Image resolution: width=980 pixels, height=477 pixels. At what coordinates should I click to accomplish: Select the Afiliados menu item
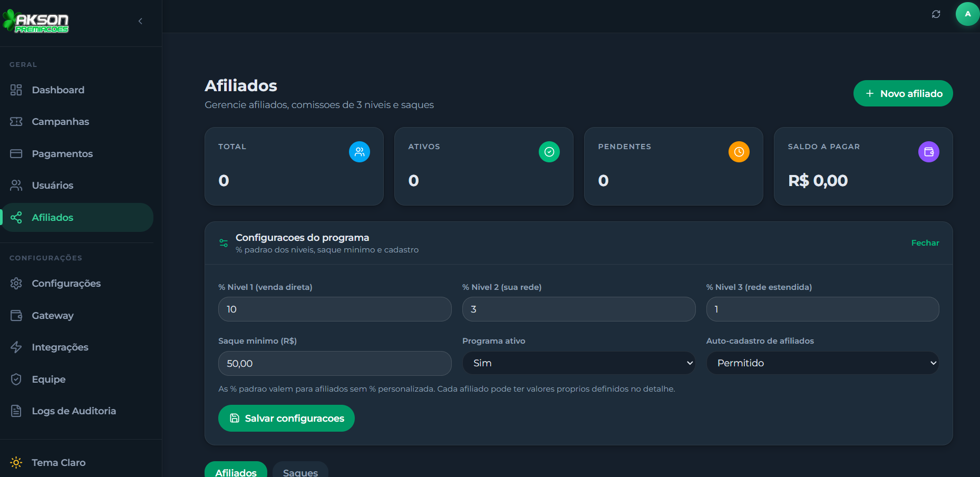pos(77,217)
